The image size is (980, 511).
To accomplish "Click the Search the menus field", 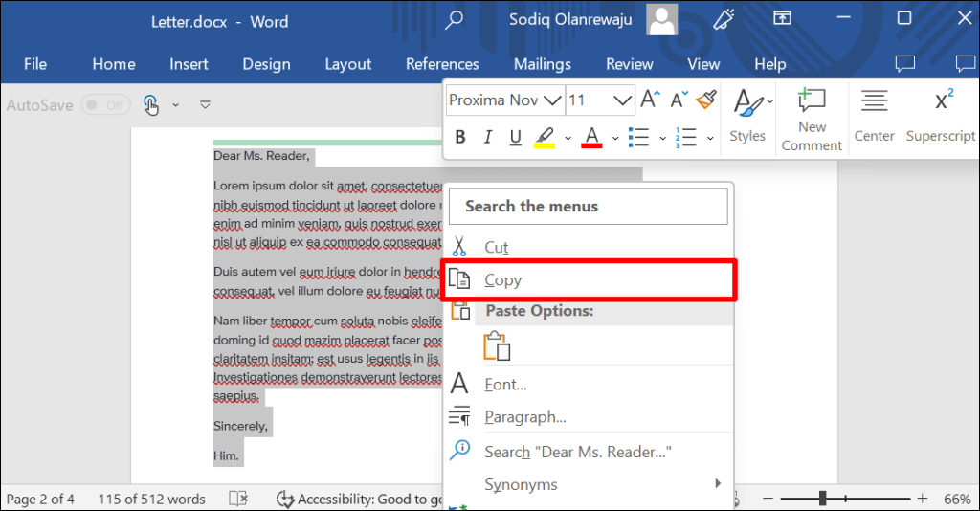I will [x=590, y=206].
